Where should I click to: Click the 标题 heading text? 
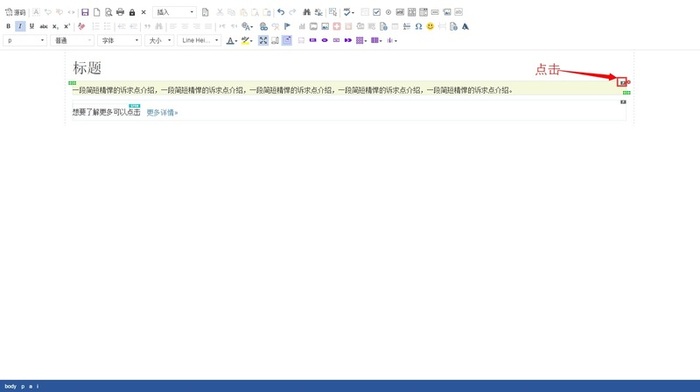coord(87,68)
